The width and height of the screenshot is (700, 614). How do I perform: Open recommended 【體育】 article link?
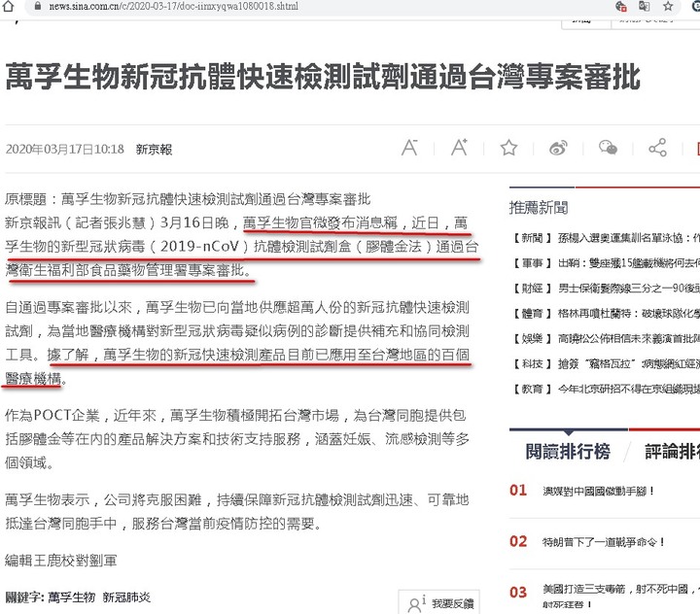pos(606,314)
